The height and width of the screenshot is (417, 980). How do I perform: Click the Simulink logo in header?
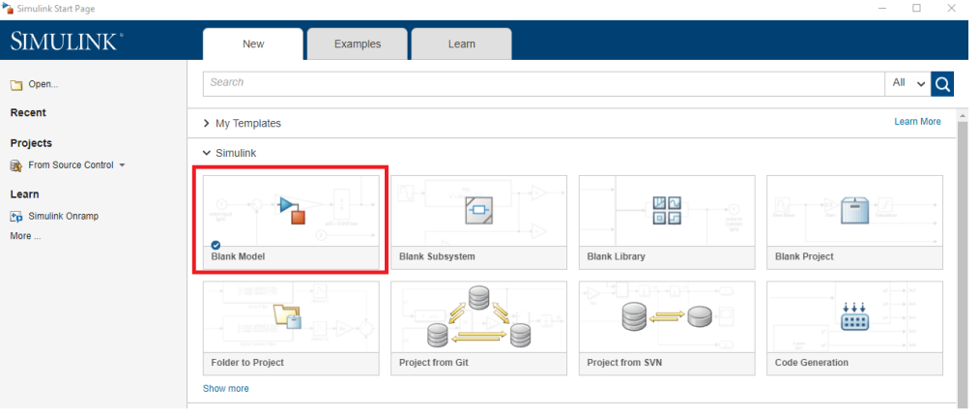click(67, 42)
